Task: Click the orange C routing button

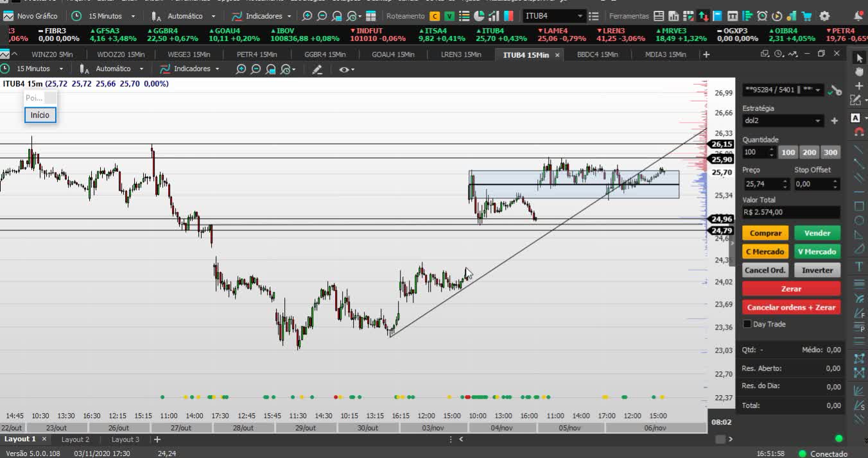Action: pyautogui.click(x=435, y=16)
